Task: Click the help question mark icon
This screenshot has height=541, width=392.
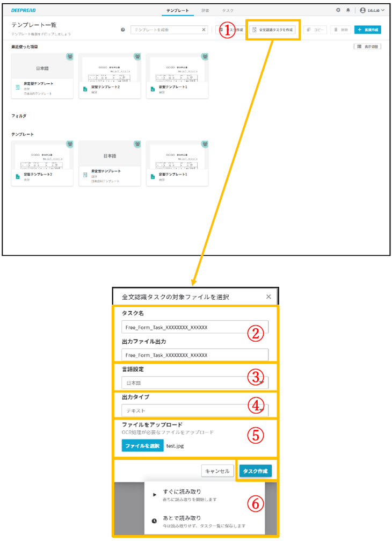Action: point(123,30)
